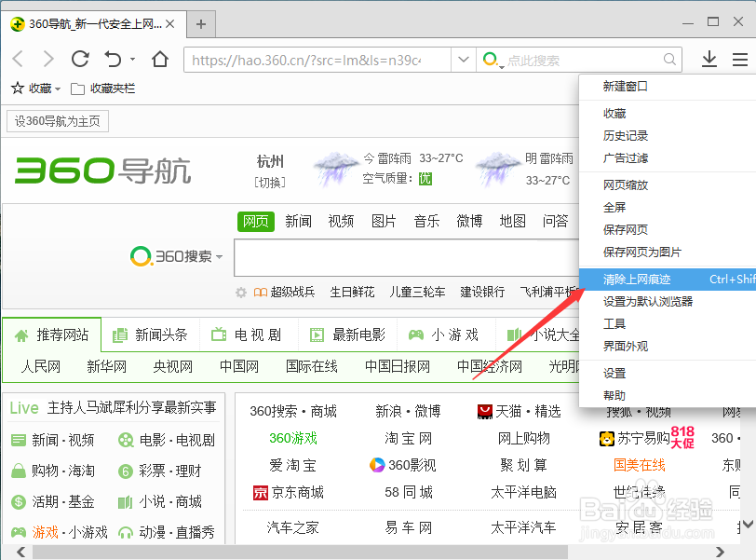
Task: Open the 360搜索 engine dropdown
Action: [220, 256]
